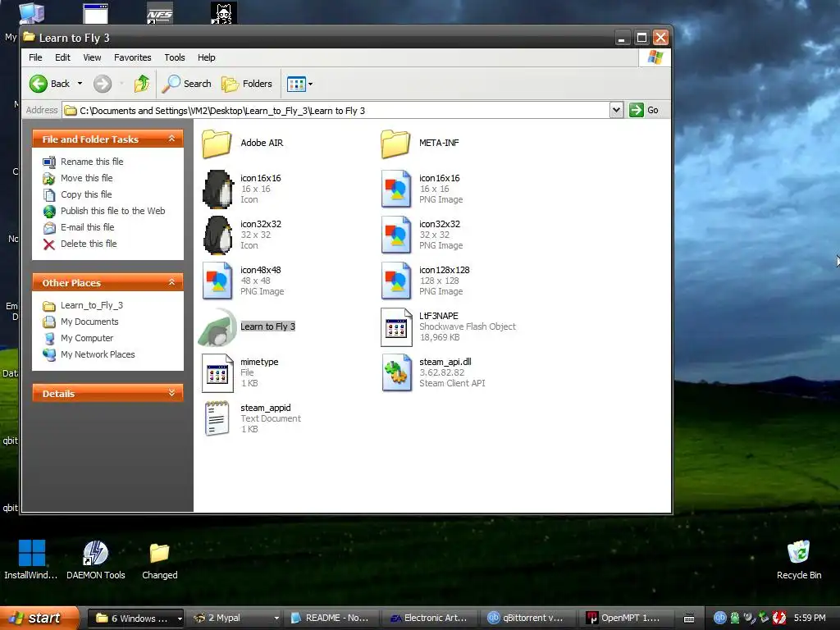Select the META-INF folder icon
The image size is (840, 630).
(395, 144)
